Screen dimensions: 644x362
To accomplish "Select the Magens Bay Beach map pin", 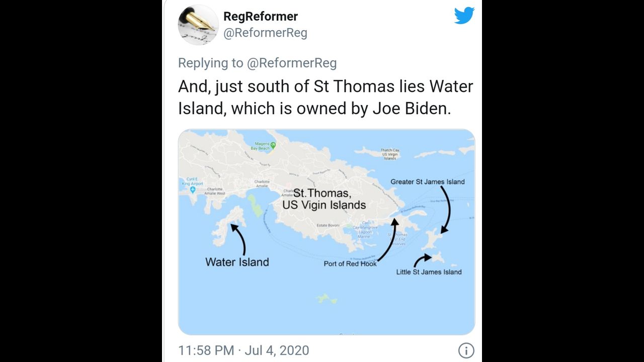I will pos(273,145).
